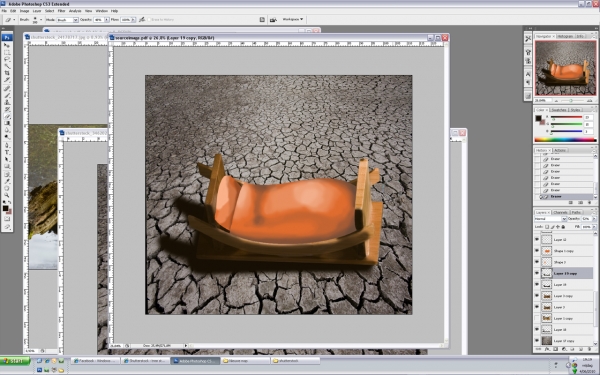This screenshot has height=375, width=600.
Task: Click the foreground color swatch in toolbox
Action: click(x=5, y=208)
